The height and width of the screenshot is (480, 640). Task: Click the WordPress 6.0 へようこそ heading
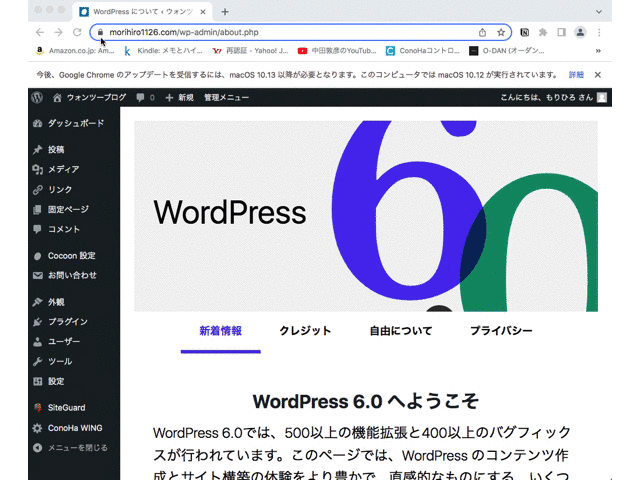pyautogui.click(x=366, y=401)
